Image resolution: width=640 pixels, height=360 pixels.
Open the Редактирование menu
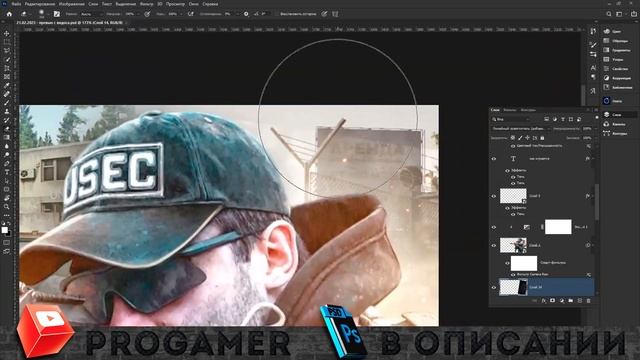40,4
